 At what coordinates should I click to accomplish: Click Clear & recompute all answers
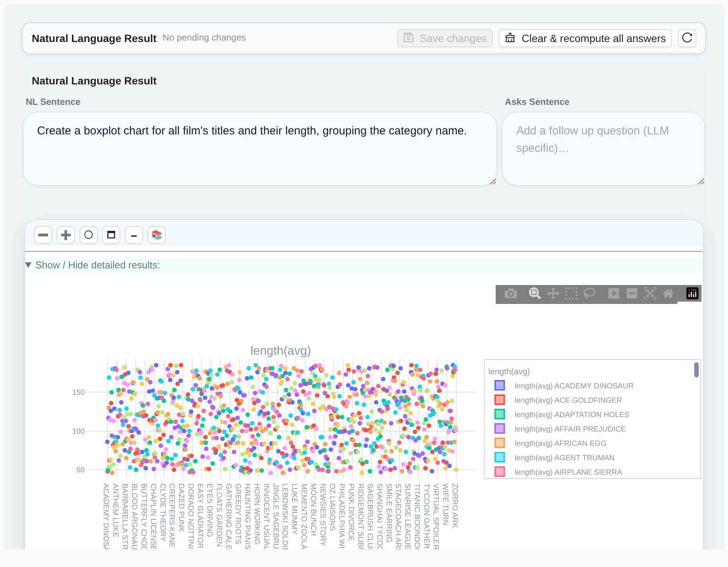pos(585,38)
